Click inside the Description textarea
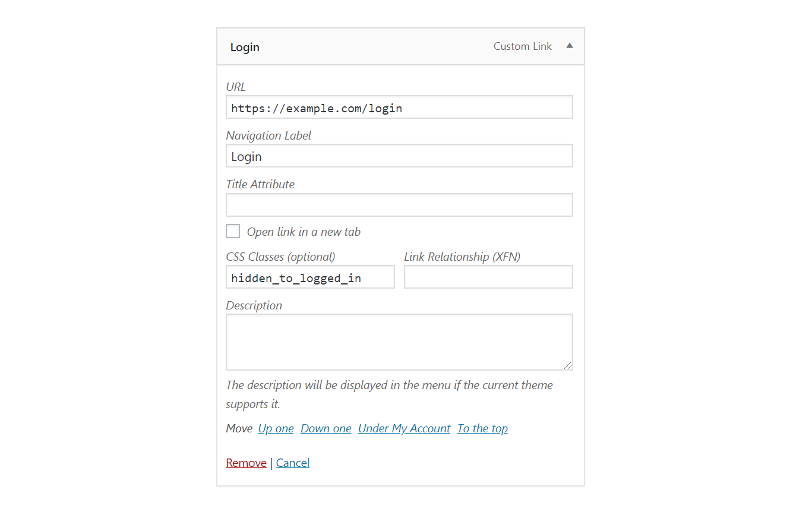This screenshot has width=812, height=509. pyautogui.click(x=399, y=342)
